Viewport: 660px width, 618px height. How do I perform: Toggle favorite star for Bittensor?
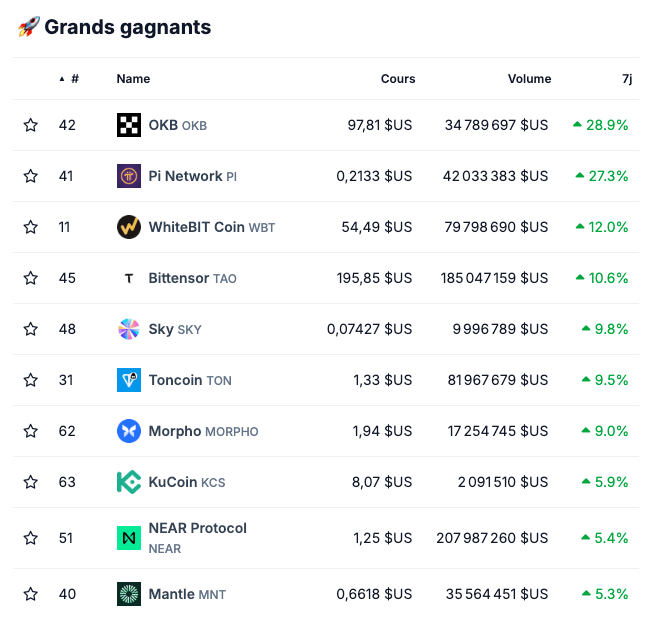tap(31, 278)
